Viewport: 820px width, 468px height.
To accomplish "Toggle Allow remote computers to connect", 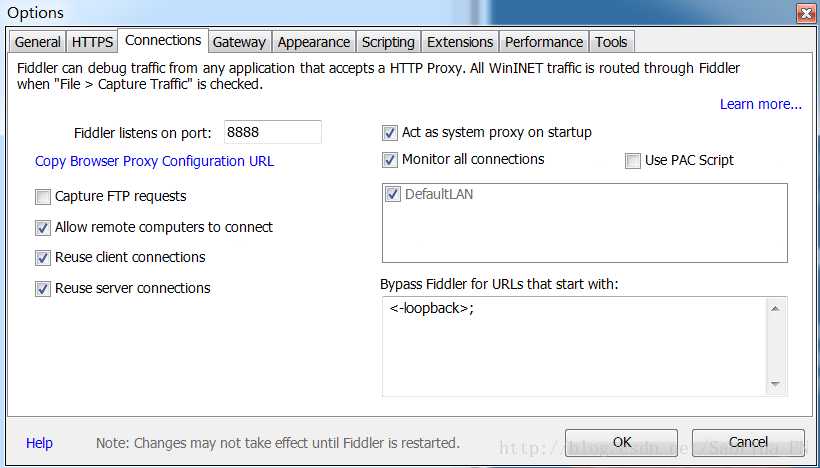I will pos(43,228).
